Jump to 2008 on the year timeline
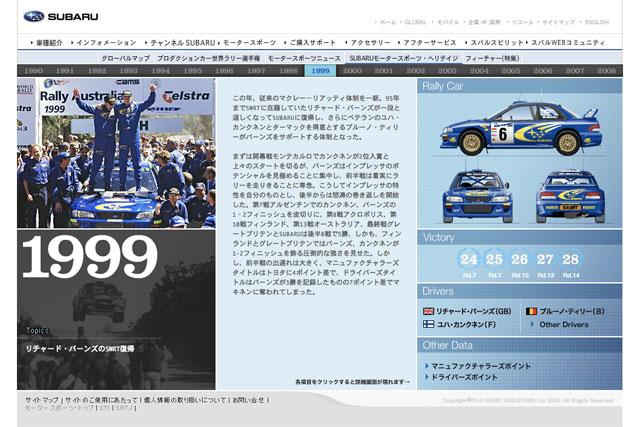The height and width of the screenshot is (427, 640). tap(607, 71)
